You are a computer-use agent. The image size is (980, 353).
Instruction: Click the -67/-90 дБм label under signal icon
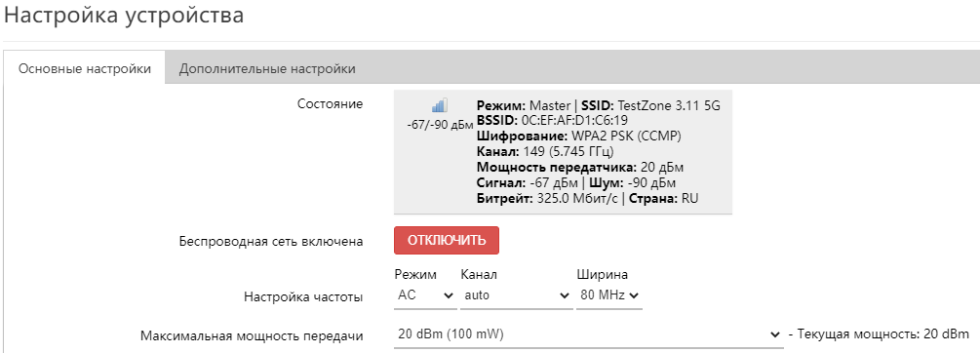click(440, 125)
